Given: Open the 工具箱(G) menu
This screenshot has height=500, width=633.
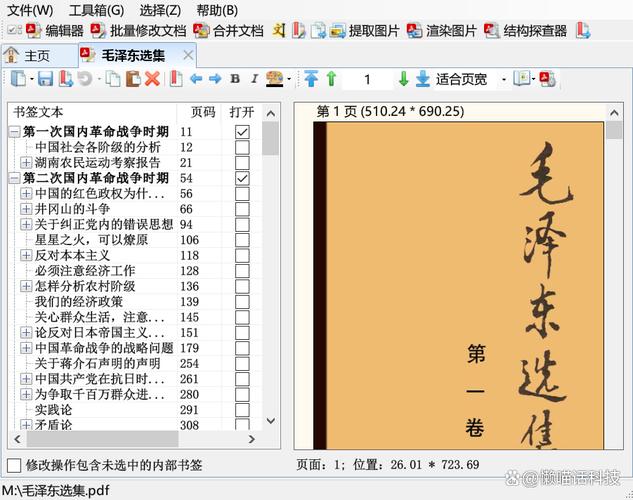Looking at the screenshot, I should tap(96, 10).
